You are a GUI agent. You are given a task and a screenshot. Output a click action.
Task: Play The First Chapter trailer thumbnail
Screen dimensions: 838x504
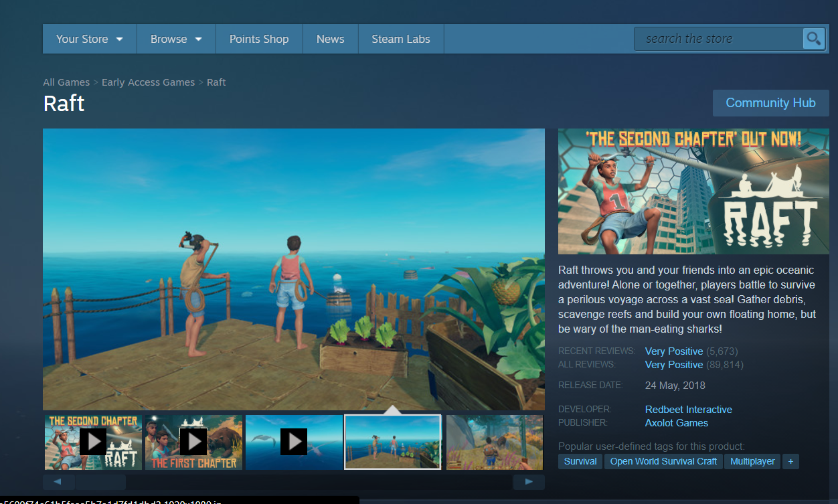[193, 442]
